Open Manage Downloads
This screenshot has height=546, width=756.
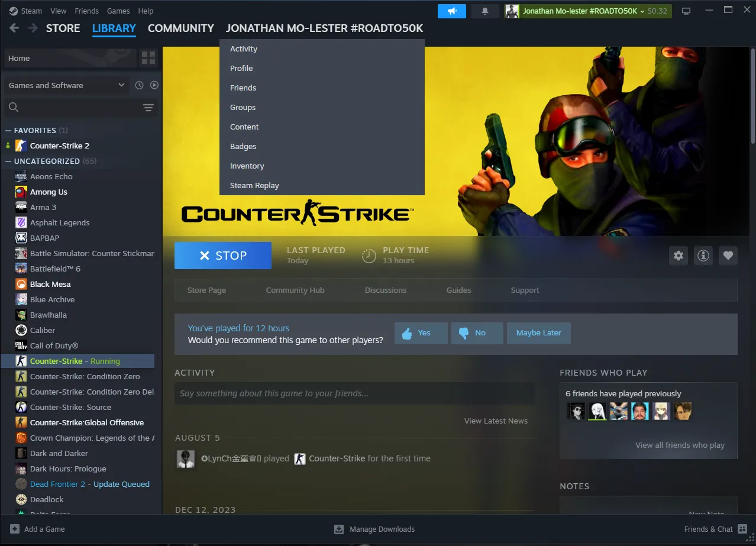pos(374,529)
